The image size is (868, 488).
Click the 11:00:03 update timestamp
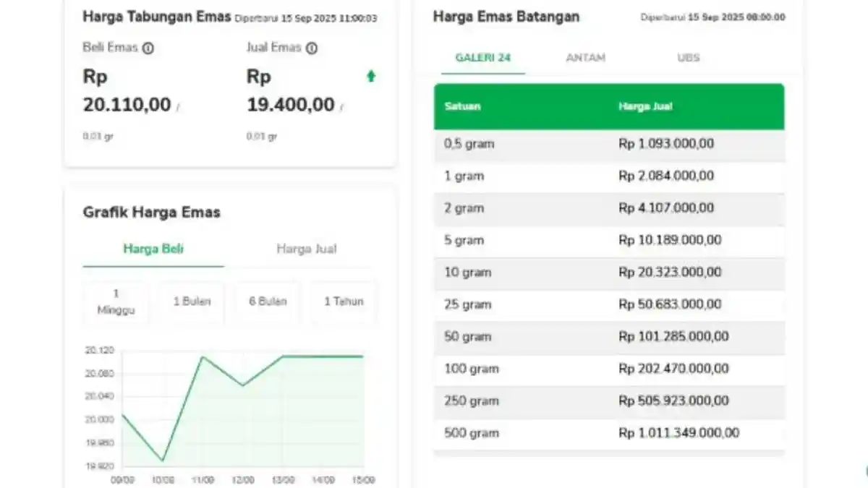click(359, 18)
